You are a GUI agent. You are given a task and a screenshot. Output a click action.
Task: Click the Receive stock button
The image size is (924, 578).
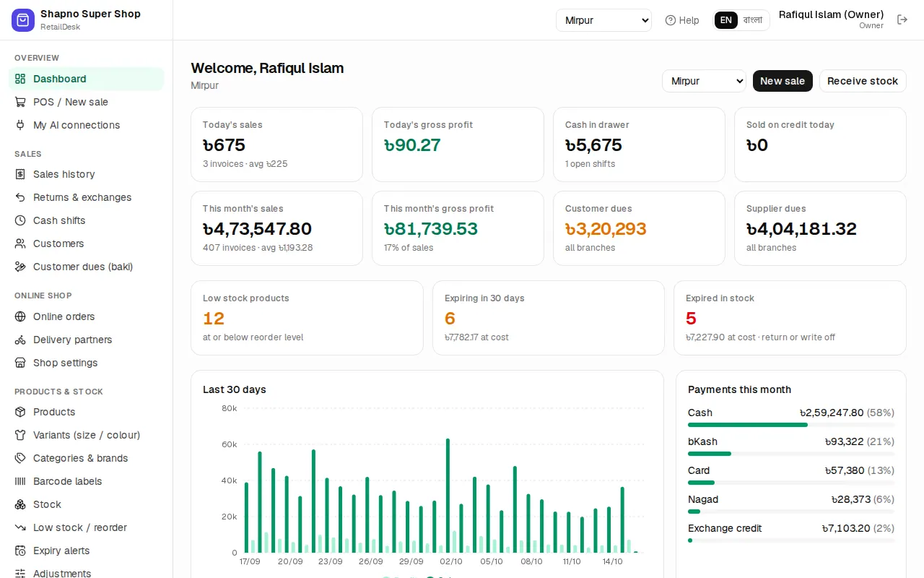863,81
